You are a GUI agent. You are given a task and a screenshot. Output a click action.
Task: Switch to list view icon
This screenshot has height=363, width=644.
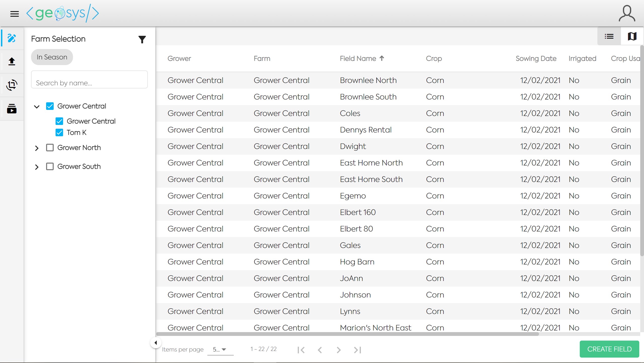coord(609,36)
